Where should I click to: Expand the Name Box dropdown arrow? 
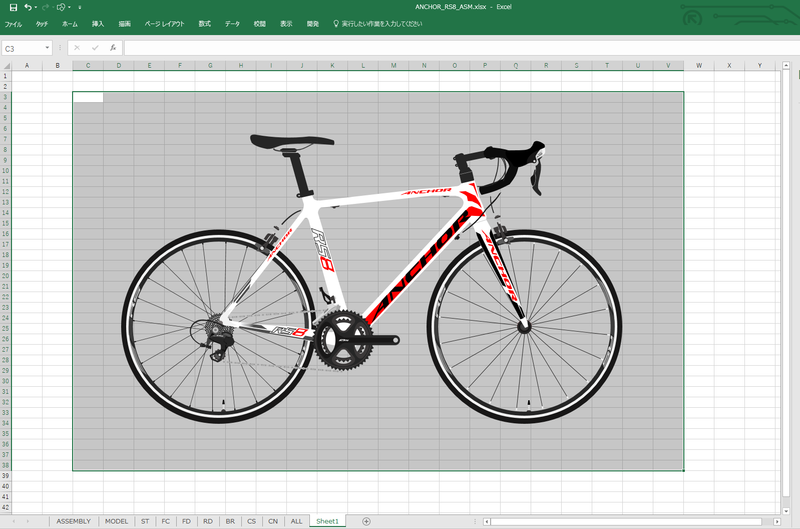(x=47, y=48)
